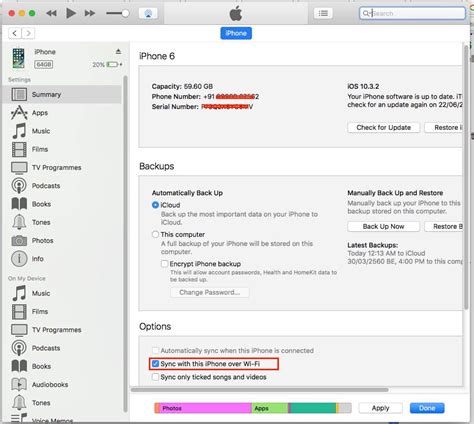The width and height of the screenshot is (474, 424).
Task: Click the Apply button
Action: [380, 408]
